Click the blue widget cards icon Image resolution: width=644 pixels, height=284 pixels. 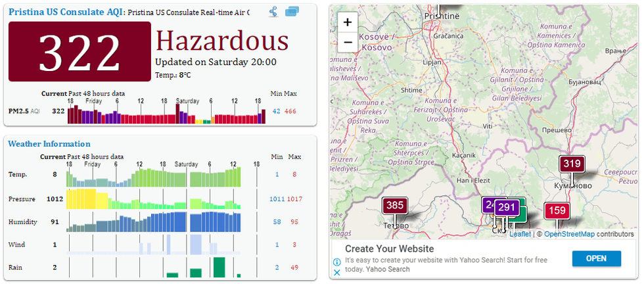tap(292, 12)
